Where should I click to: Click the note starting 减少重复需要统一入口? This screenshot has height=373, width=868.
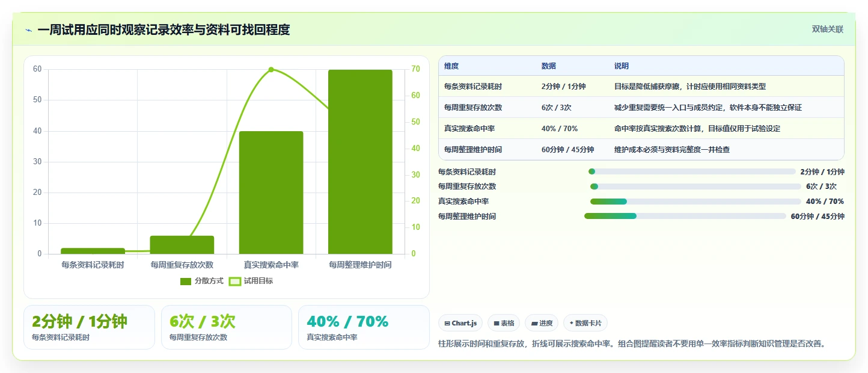(708, 108)
